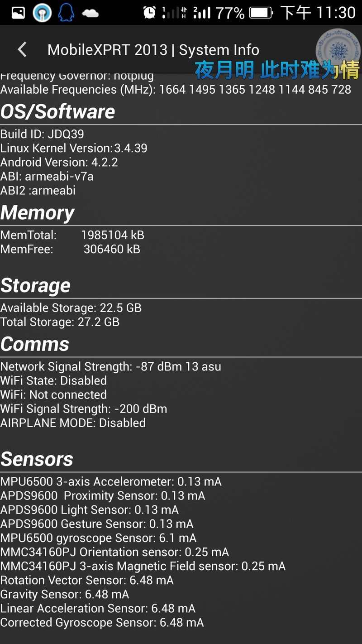Tap the Comms section header
362x644 pixels.
[35, 344]
